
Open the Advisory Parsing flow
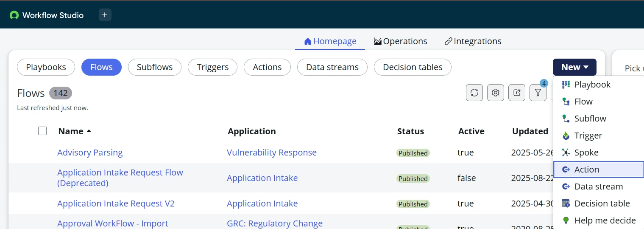tap(90, 153)
